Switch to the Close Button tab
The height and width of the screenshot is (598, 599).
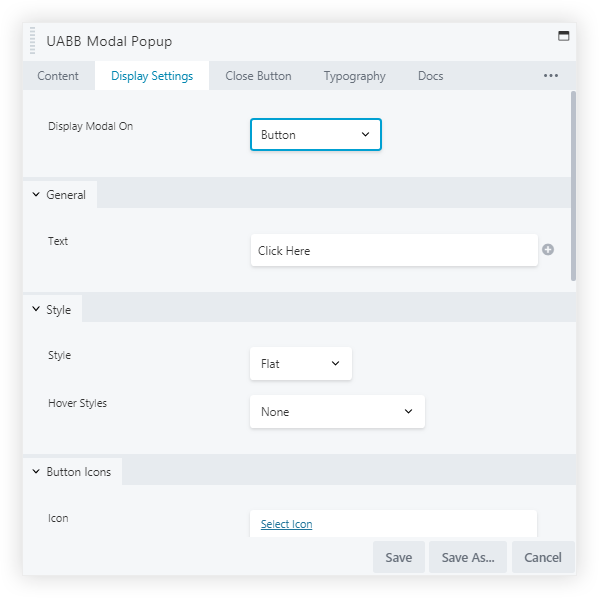[258, 76]
